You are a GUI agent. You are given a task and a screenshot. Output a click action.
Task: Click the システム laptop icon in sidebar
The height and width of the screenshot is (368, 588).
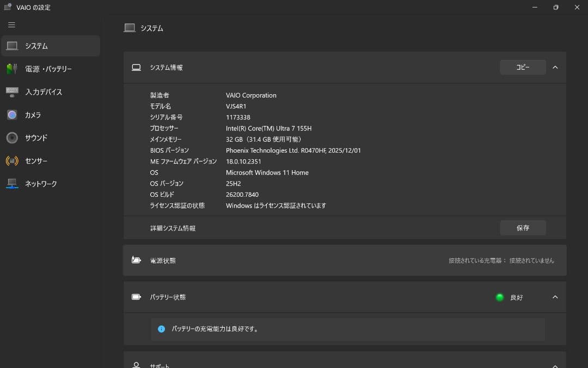pos(12,46)
